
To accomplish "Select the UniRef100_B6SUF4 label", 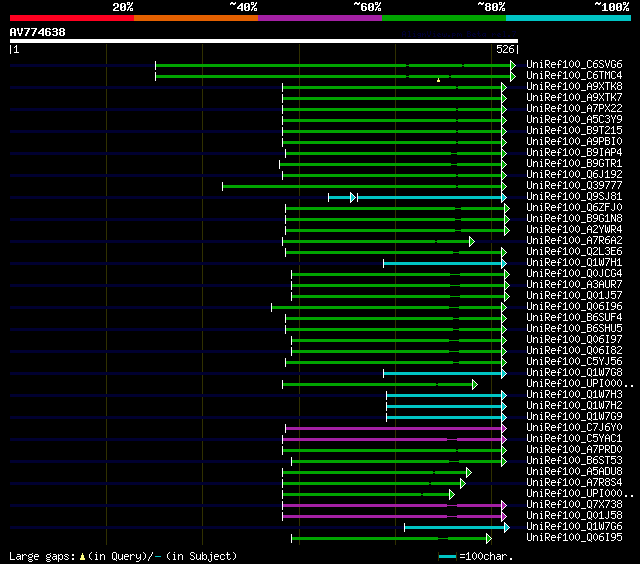I will 574,318.
